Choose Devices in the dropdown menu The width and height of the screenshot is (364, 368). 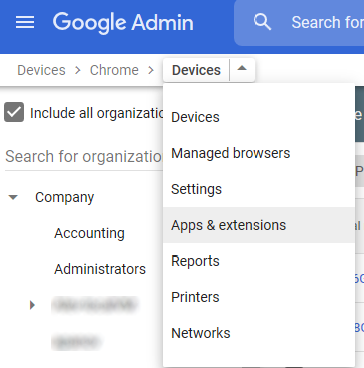(259, 117)
